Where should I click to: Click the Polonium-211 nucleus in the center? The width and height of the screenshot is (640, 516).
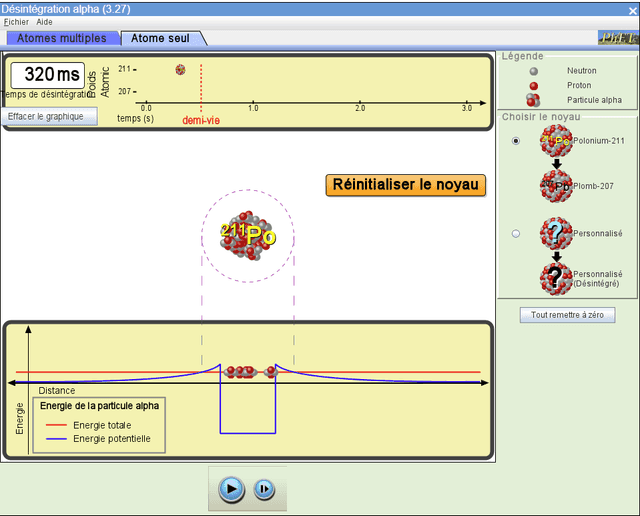click(x=248, y=234)
